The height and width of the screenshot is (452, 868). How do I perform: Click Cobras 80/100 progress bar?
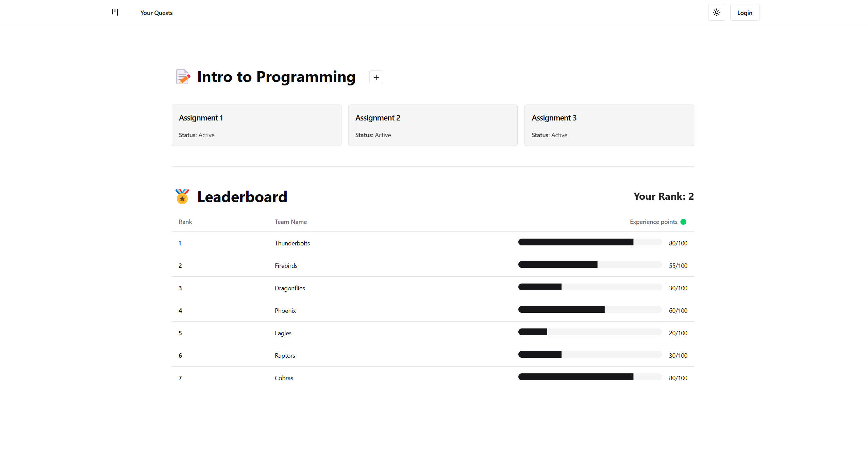(590, 377)
